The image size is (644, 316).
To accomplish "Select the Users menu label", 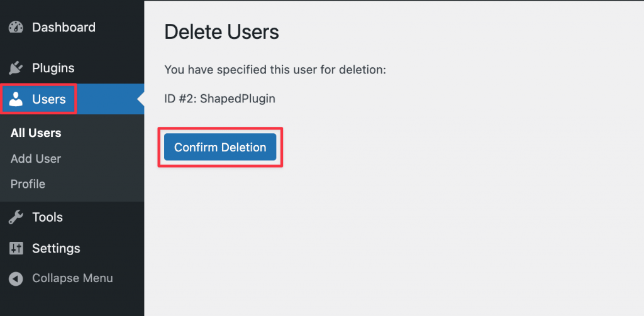I will (49, 99).
